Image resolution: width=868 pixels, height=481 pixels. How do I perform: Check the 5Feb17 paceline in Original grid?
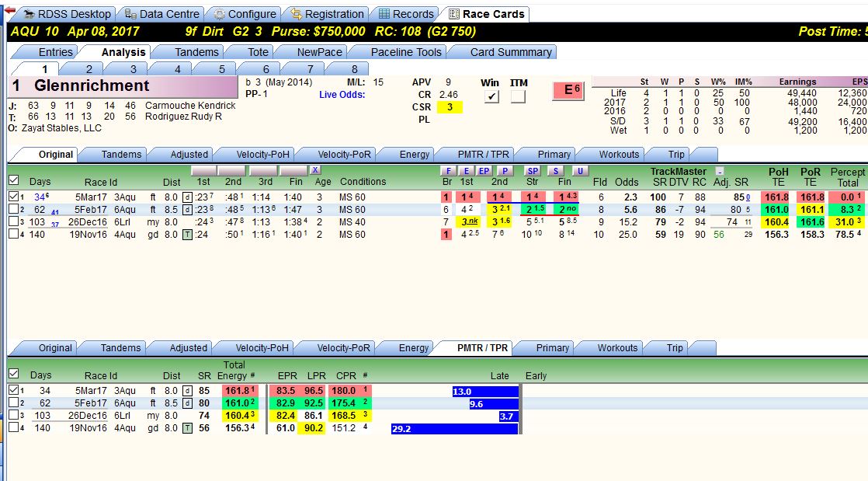tap(14, 210)
